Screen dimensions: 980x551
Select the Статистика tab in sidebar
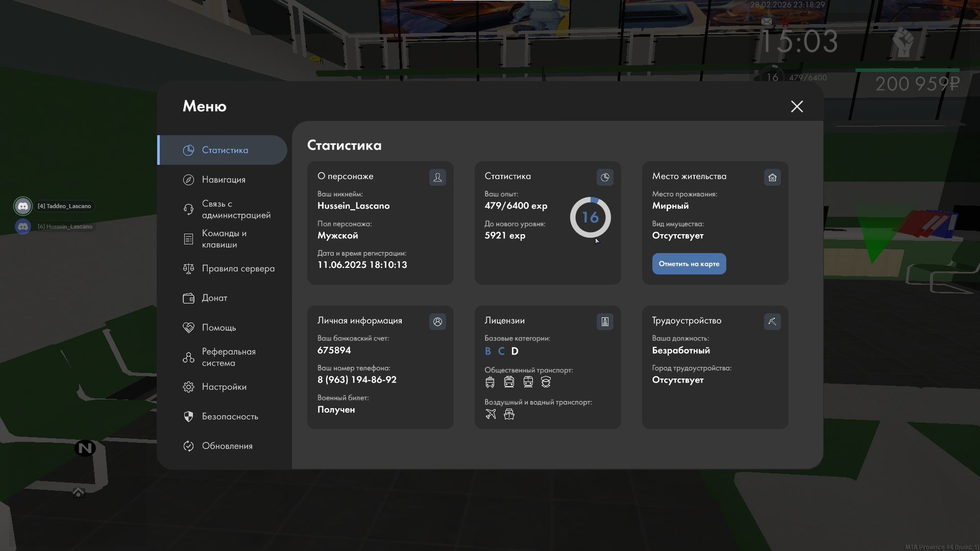[x=225, y=150]
